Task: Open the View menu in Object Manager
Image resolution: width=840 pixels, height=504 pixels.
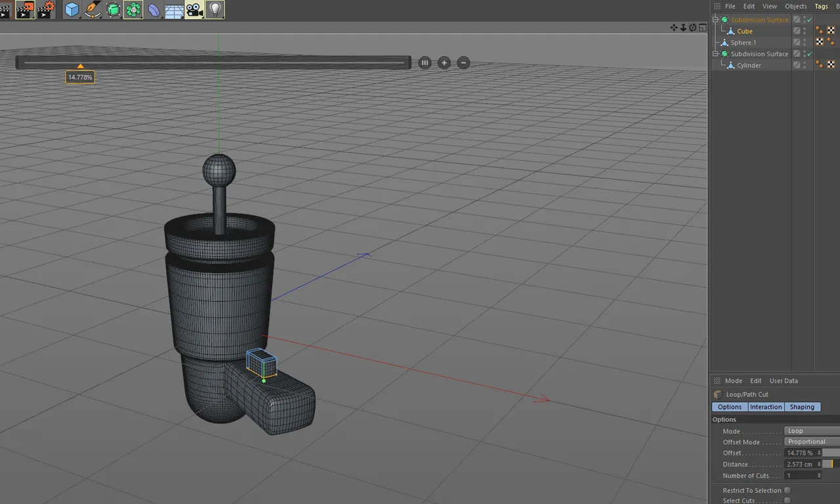Action: pyautogui.click(x=770, y=6)
